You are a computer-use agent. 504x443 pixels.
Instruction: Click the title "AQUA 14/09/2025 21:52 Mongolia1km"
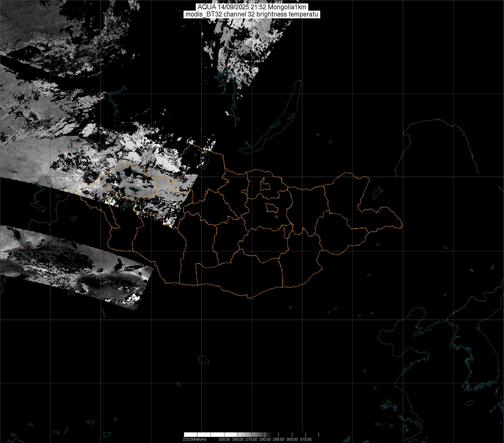tap(252, 7)
